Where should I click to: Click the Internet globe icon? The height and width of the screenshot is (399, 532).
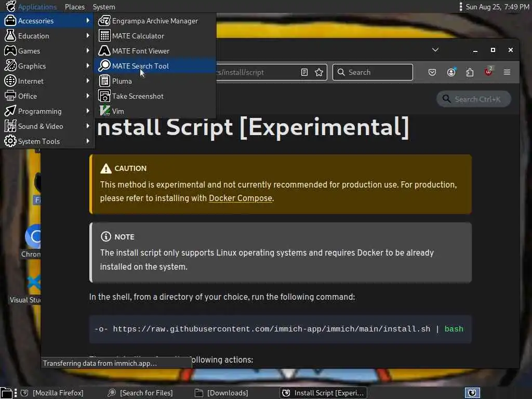click(x=10, y=81)
